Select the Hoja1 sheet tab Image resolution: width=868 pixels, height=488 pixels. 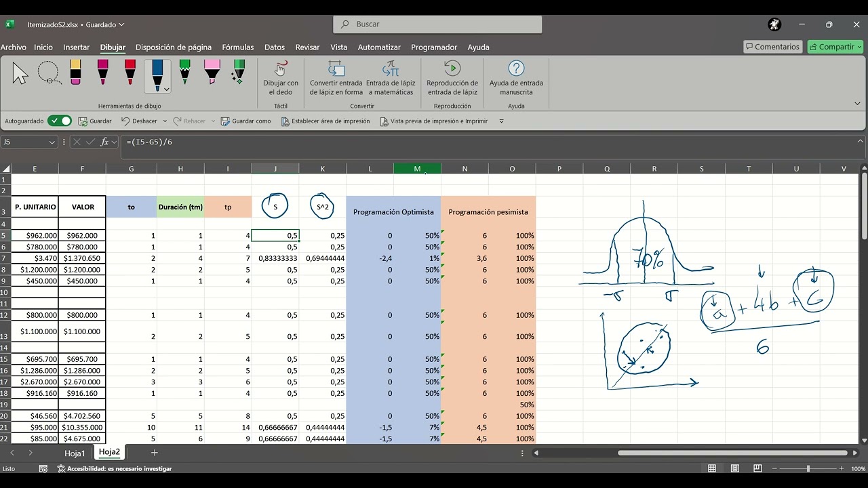75,453
